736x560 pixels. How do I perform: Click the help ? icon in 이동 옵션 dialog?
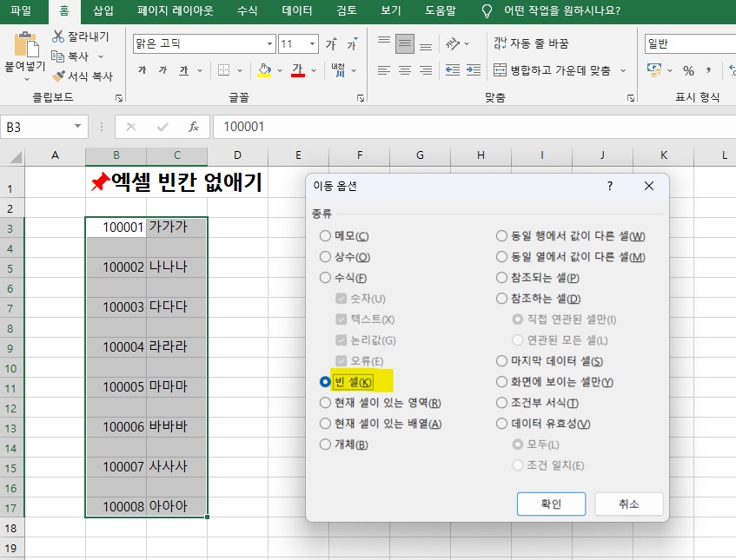610,186
